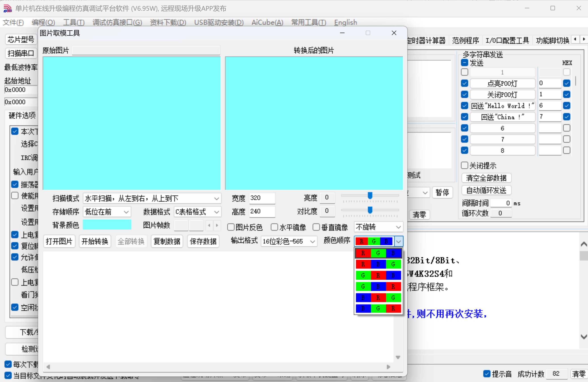Viewport: 588px width, 382px height.
Task: Click the 回送"China !" command button
Action: tap(502, 117)
